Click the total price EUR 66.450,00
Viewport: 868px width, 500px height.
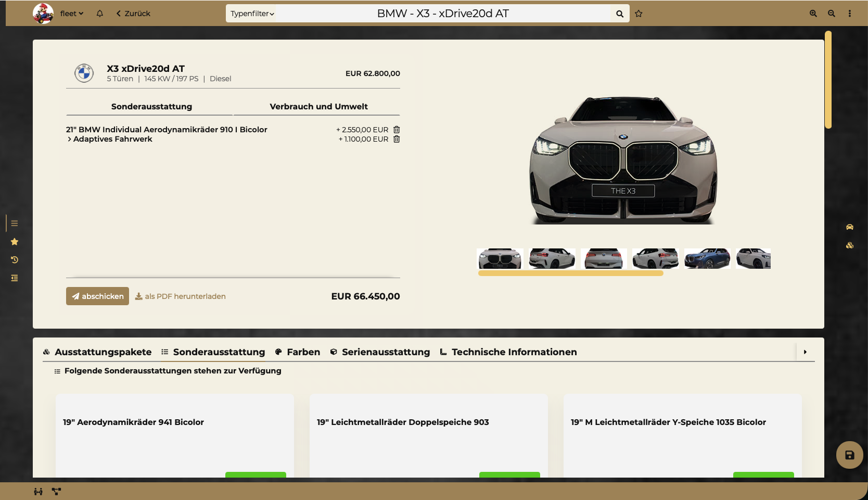tap(366, 296)
